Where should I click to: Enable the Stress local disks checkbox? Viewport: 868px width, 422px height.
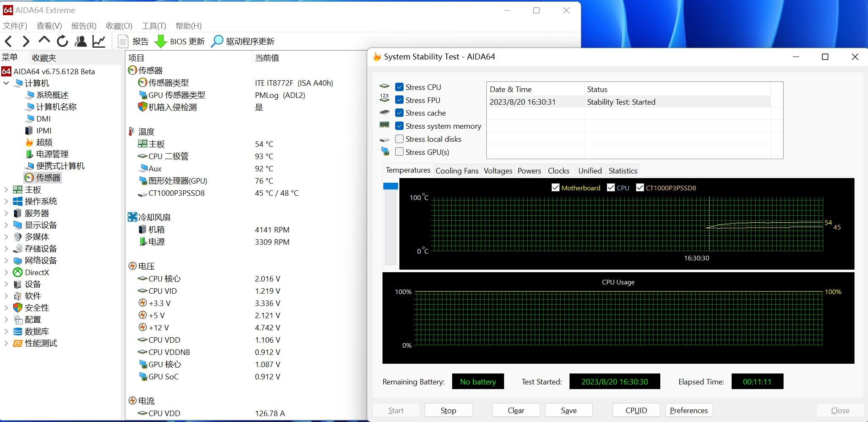click(x=399, y=139)
